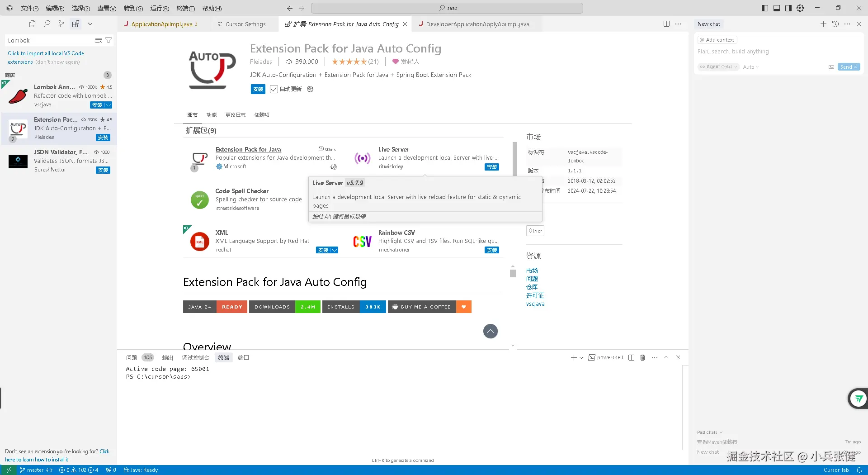This screenshot has width=868, height=475.
Task: Switch to the 输出 panel tab
Action: click(x=168, y=358)
